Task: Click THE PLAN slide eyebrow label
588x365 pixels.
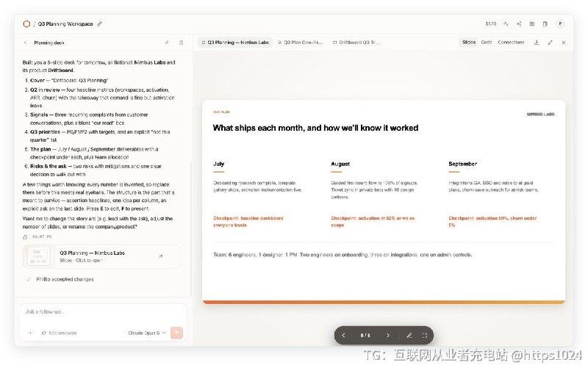Action: click(221, 112)
